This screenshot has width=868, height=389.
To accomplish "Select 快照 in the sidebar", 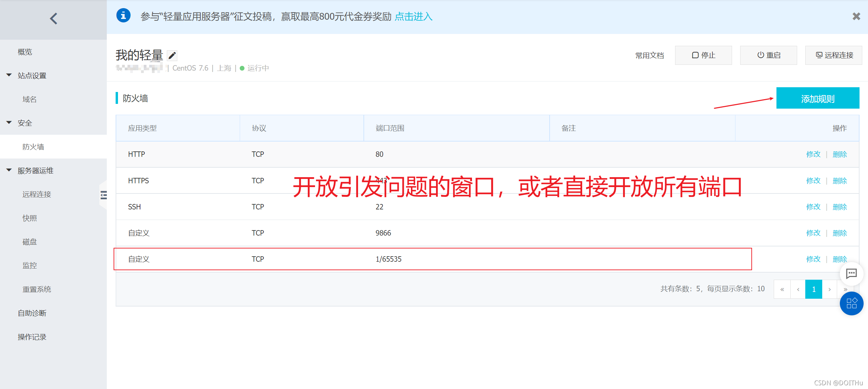I will (x=29, y=218).
